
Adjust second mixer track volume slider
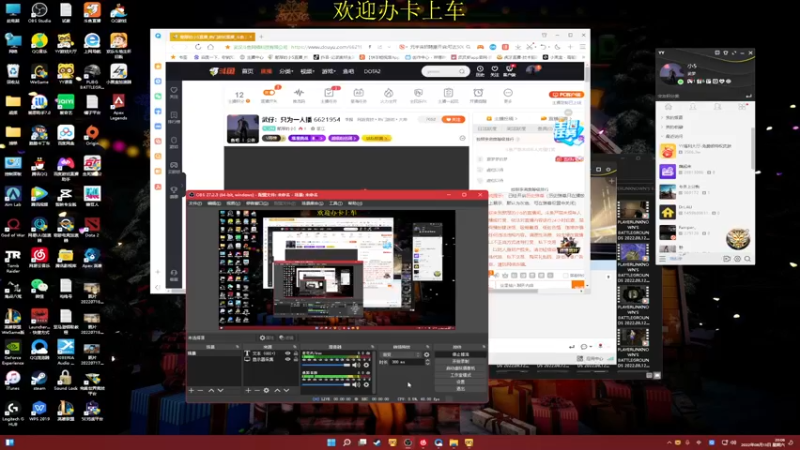(x=326, y=385)
